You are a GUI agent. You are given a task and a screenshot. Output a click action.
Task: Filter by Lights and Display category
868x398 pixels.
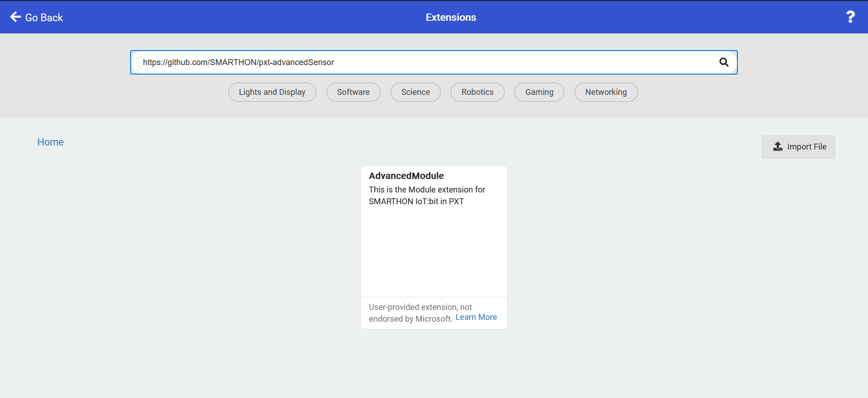[x=272, y=92]
